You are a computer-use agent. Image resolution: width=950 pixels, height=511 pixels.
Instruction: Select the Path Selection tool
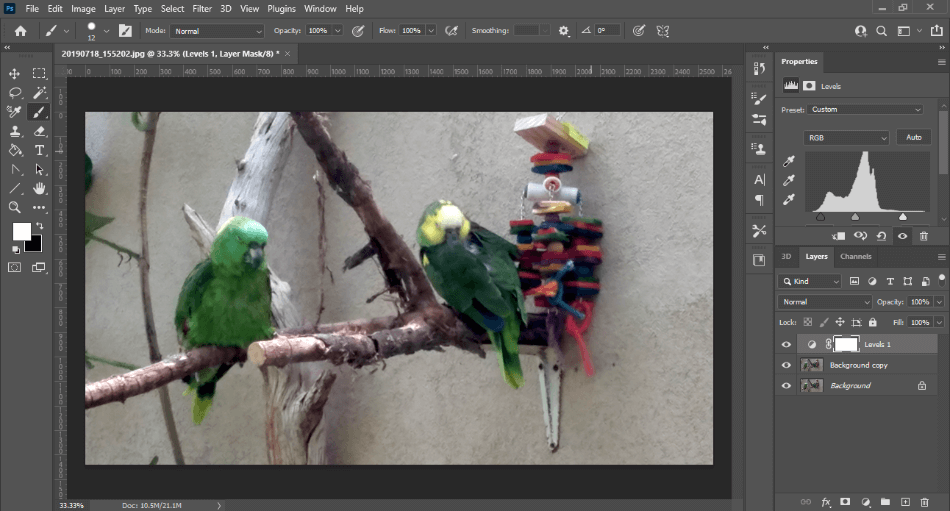coord(39,170)
